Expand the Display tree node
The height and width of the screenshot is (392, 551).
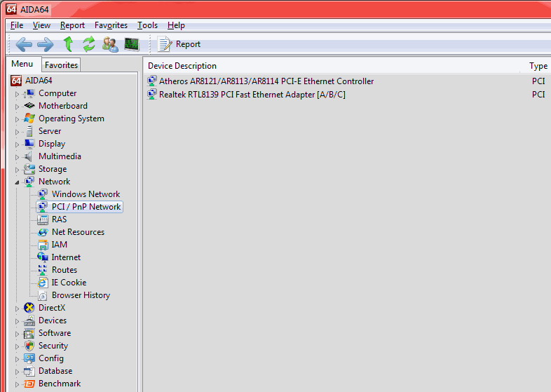point(17,144)
